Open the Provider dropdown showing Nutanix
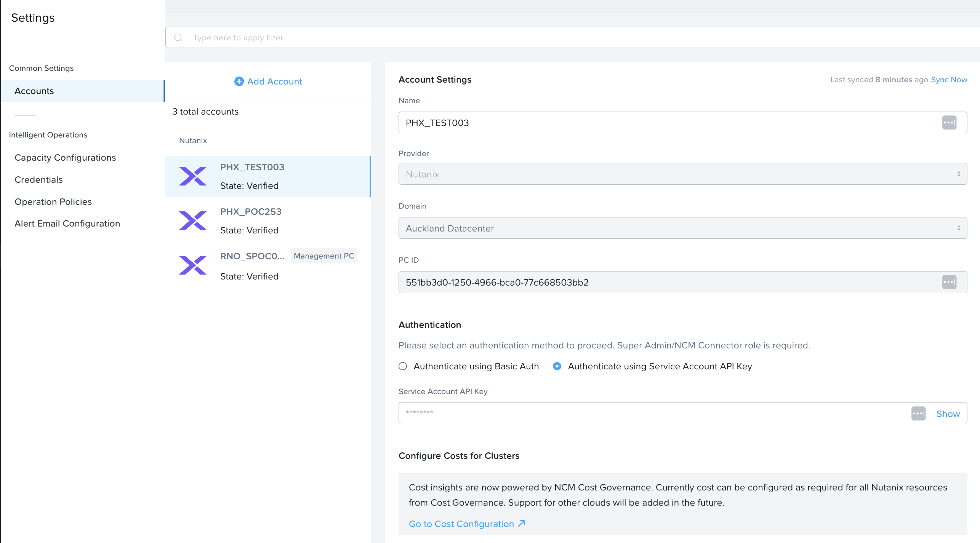The height and width of the screenshot is (543, 980). 683,174
